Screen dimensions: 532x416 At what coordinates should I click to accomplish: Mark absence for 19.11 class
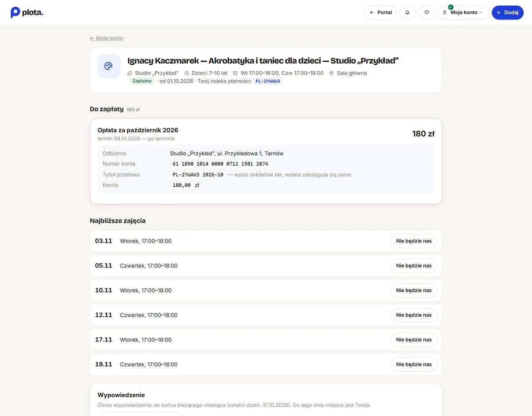414,365
